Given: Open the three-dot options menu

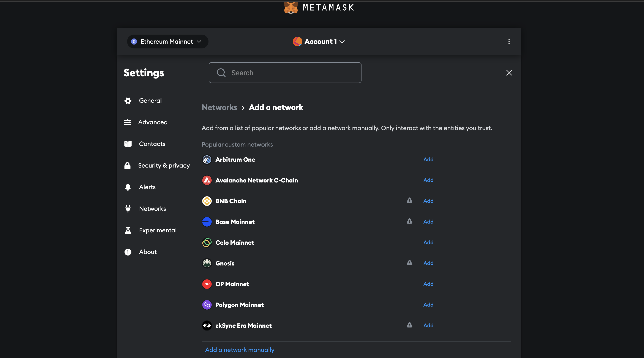Looking at the screenshot, I should (x=509, y=41).
